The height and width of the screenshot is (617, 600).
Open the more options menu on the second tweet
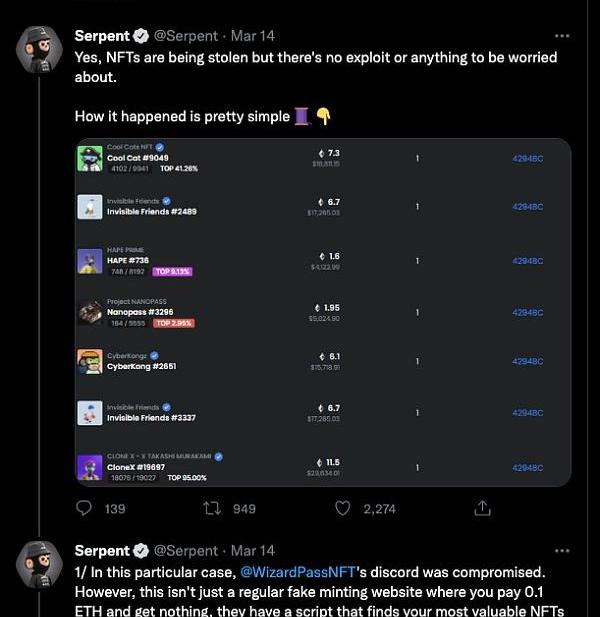562,551
